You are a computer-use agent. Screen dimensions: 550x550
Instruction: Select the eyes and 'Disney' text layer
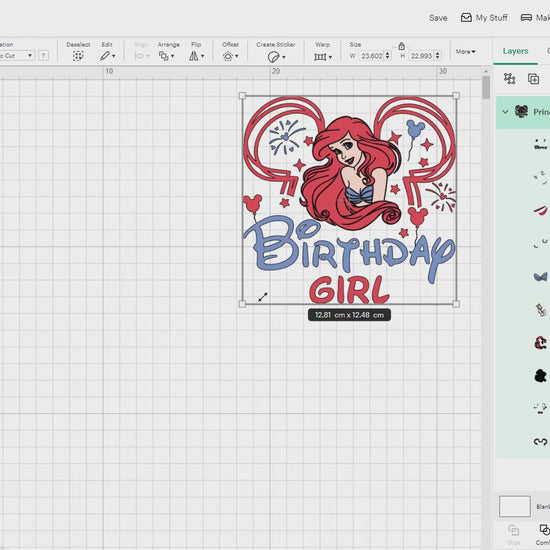click(x=541, y=145)
